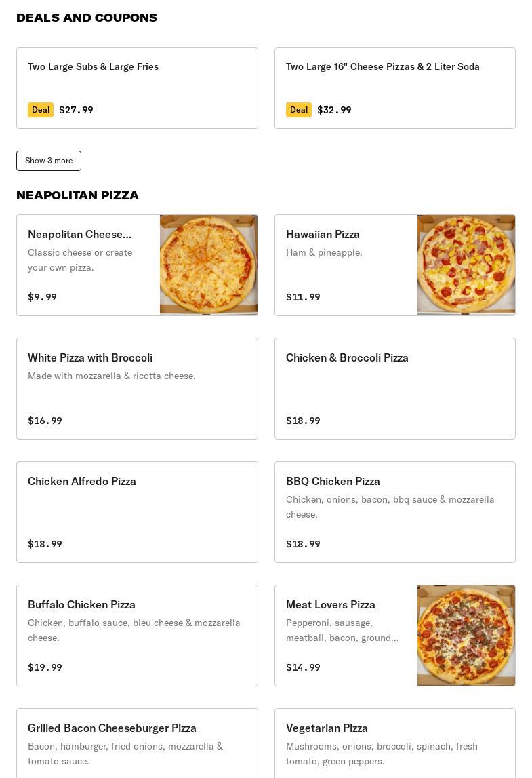Open Neapolitan Cheese pizza photo
This screenshot has height=778, width=532.
(209, 265)
